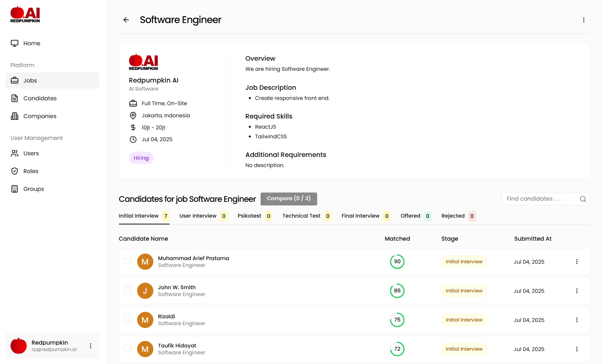
Task: Open the Roles section
Action: (14, 171)
